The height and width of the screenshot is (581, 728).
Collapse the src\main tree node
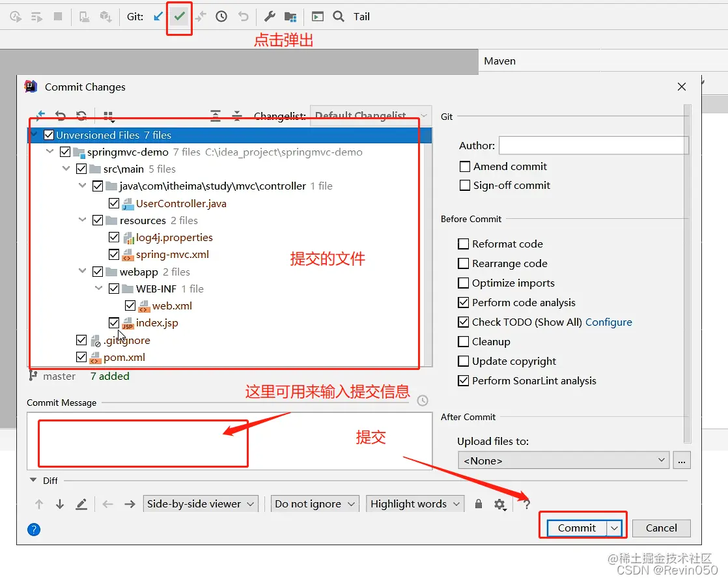click(66, 168)
